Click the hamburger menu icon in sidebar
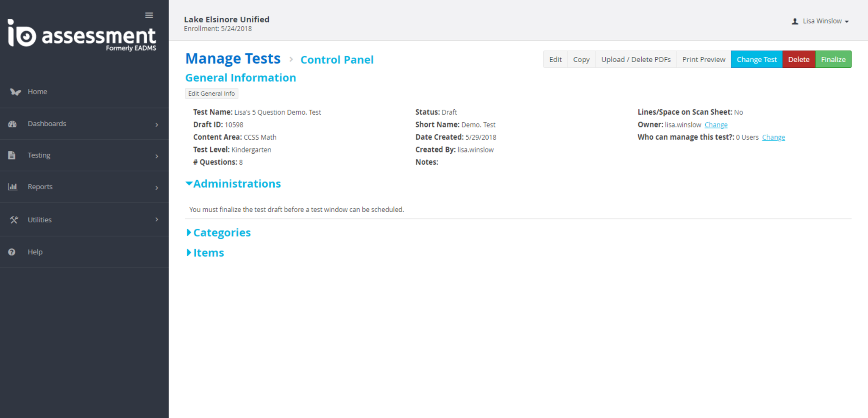The height and width of the screenshot is (418, 868). (149, 15)
